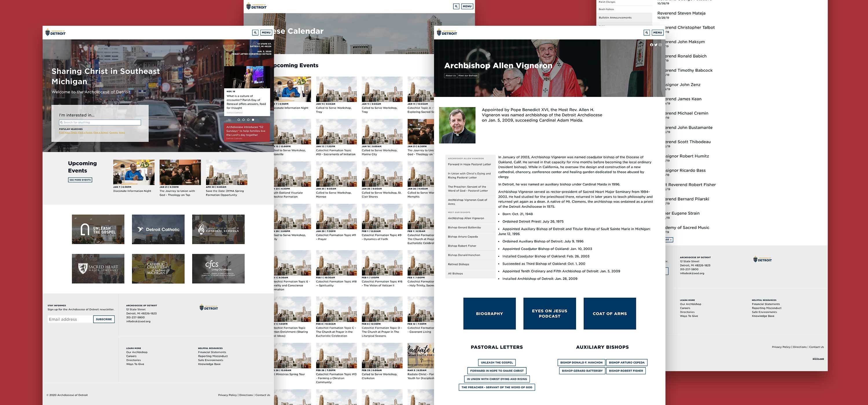
Task: Click FORWARD IN HOPE TO SHARE CHRIST button
Action: [497, 371]
